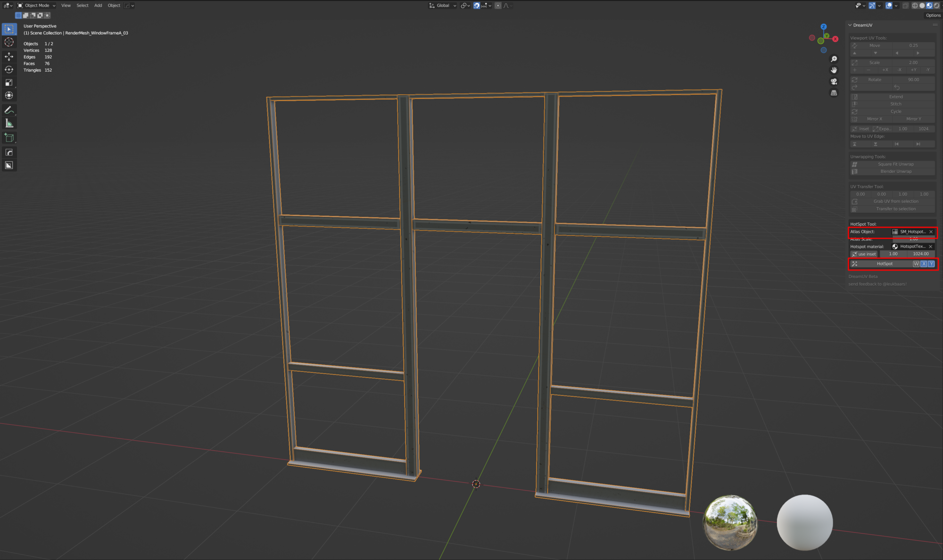The width and height of the screenshot is (943, 560).
Task: Open the Global transform orientation dropdown
Action: [443, 6]
